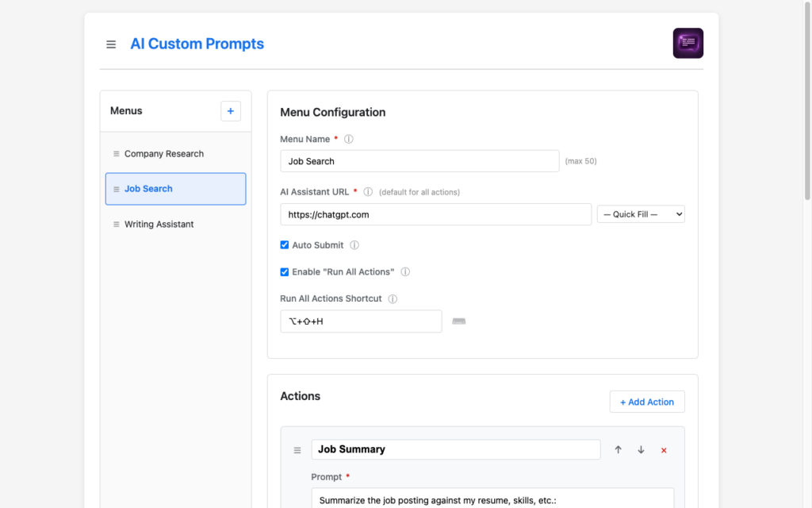This screenshot has height=508, width=812.
Task: Add a new menu with plus button
Action: tap(231, 111)
